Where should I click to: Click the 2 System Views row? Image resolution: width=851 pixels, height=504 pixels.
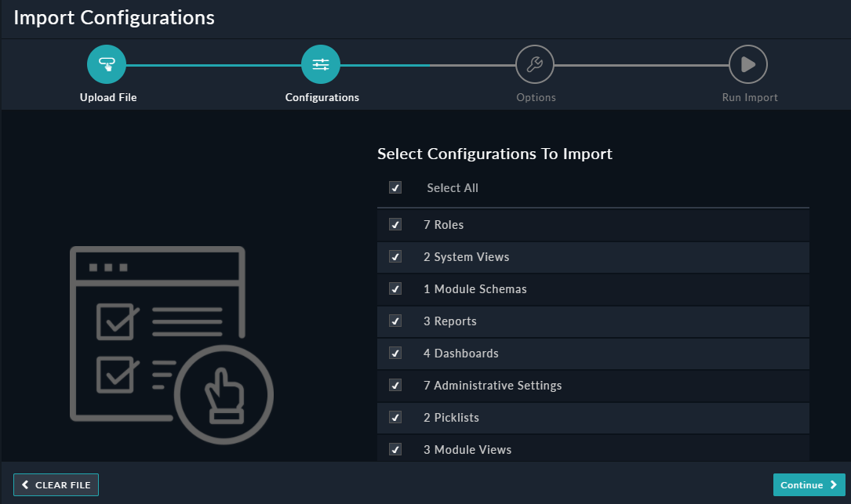[x=593, y=256]
